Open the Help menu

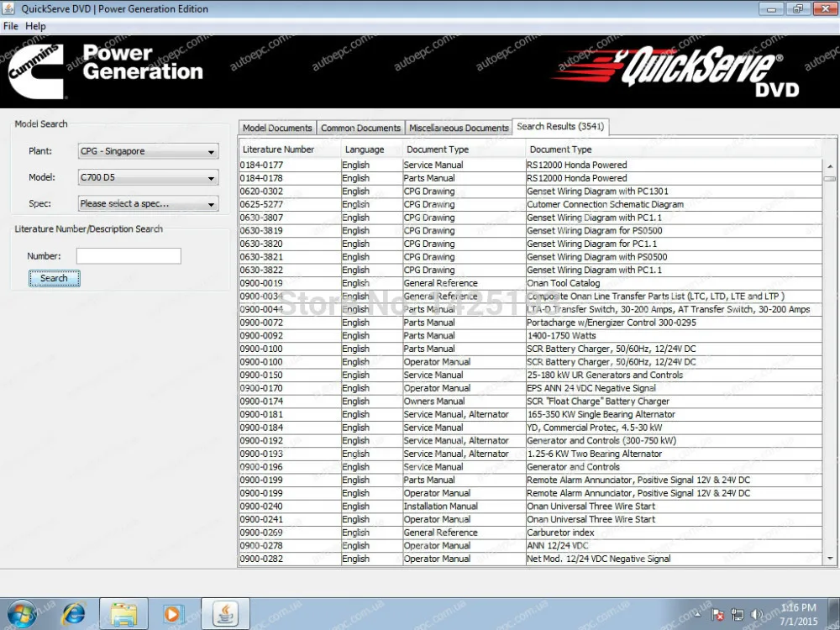click(35, 26)
